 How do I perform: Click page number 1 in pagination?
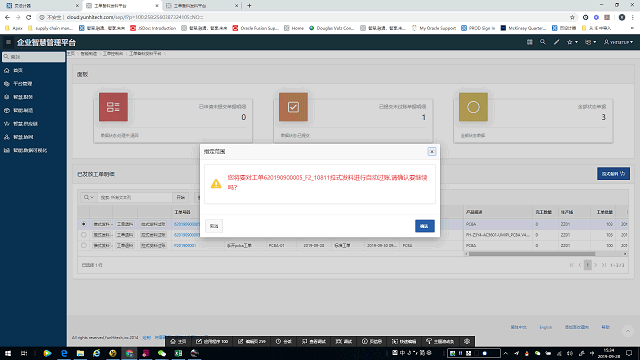[x=587, y=265]
